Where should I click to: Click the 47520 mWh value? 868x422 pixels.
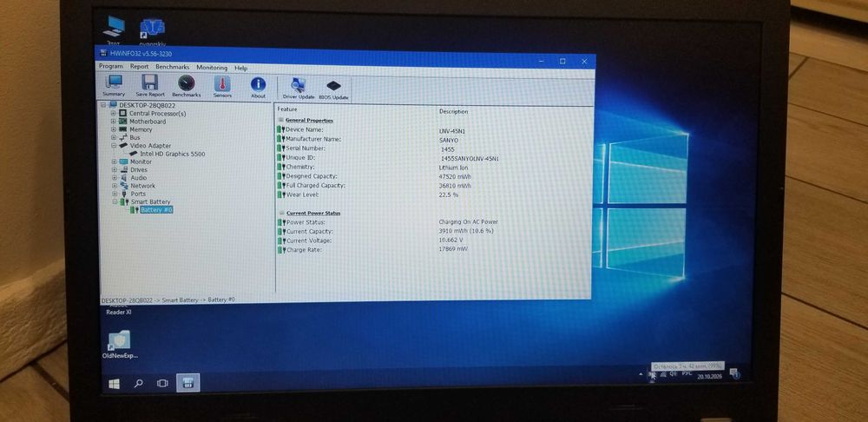point(455,176)
